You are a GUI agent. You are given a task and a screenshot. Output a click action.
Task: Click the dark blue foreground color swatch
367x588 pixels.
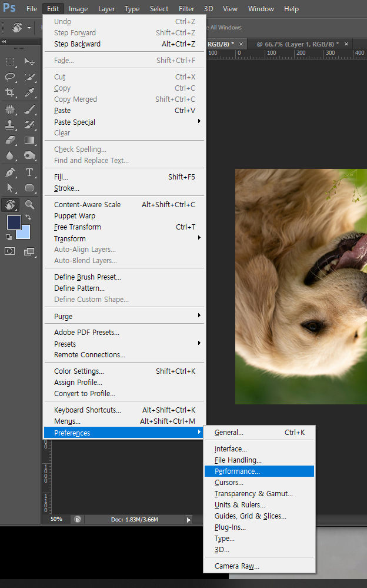pyautogui.click(x=14, y=222)
